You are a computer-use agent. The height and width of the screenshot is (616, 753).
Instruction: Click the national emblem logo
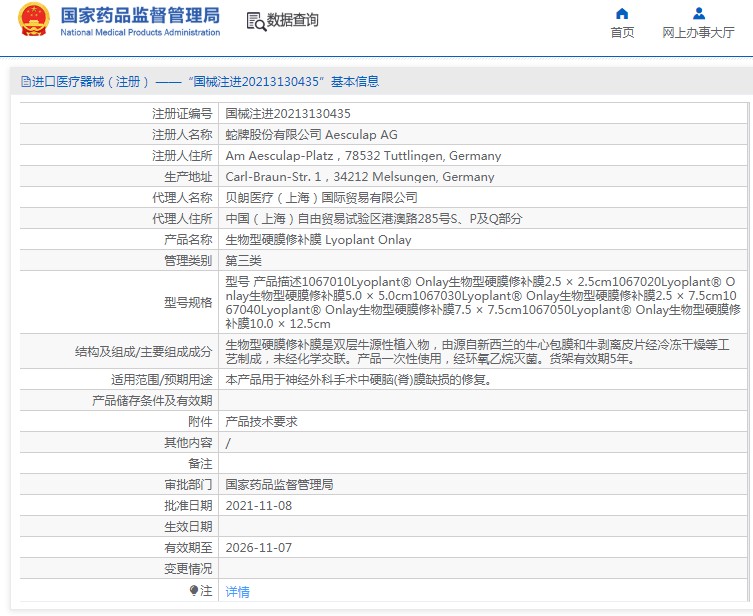pos(34,20)
